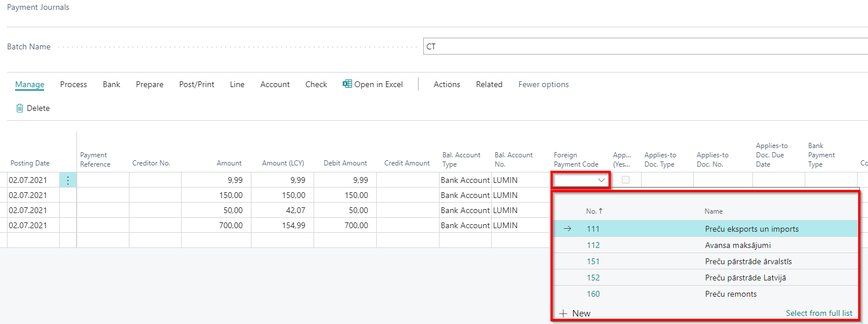Image resolution: width=868 pixels, height=324 pixels.
Task: Click the Batch Name input field
Action: [x=646, y=46]
